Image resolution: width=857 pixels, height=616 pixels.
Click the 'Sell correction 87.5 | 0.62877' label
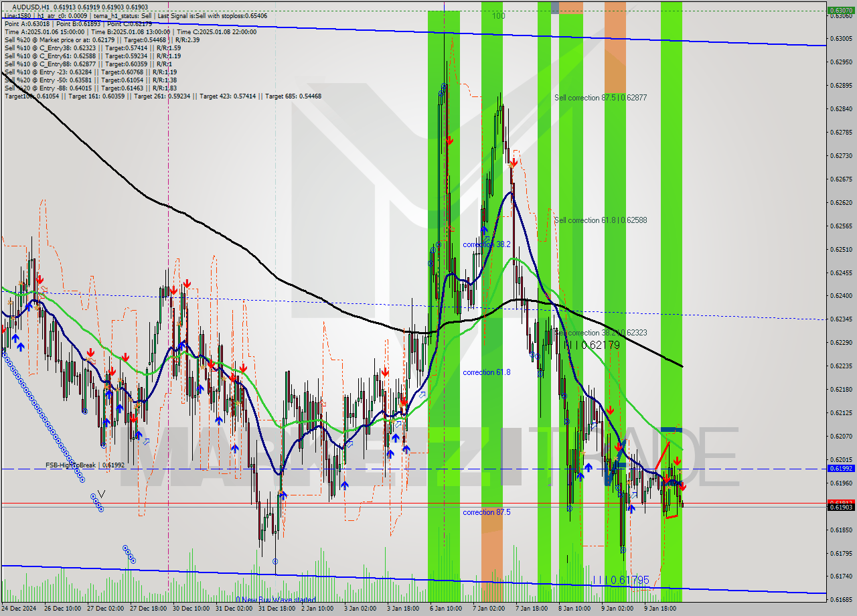(x=601, y=98)
